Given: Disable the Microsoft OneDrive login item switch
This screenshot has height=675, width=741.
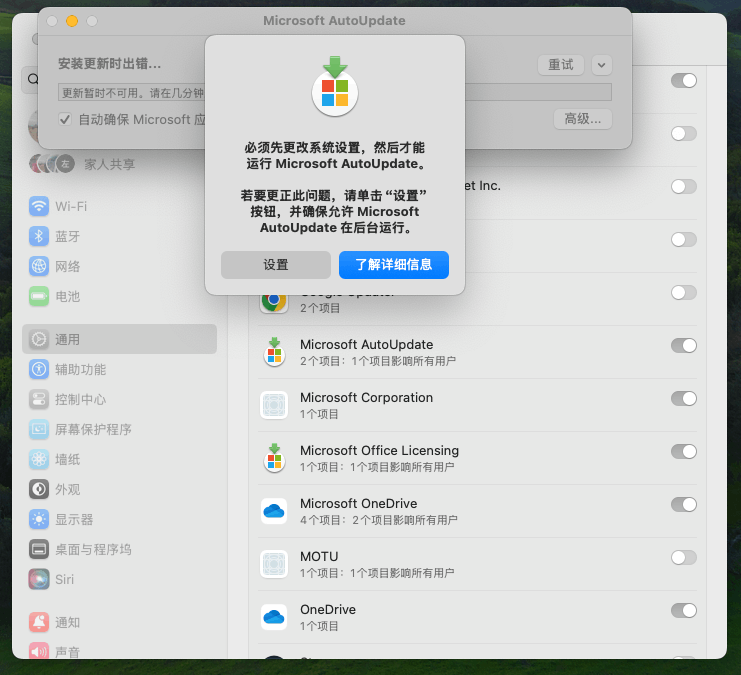Looking at the screenshot, I should point(684,504).
